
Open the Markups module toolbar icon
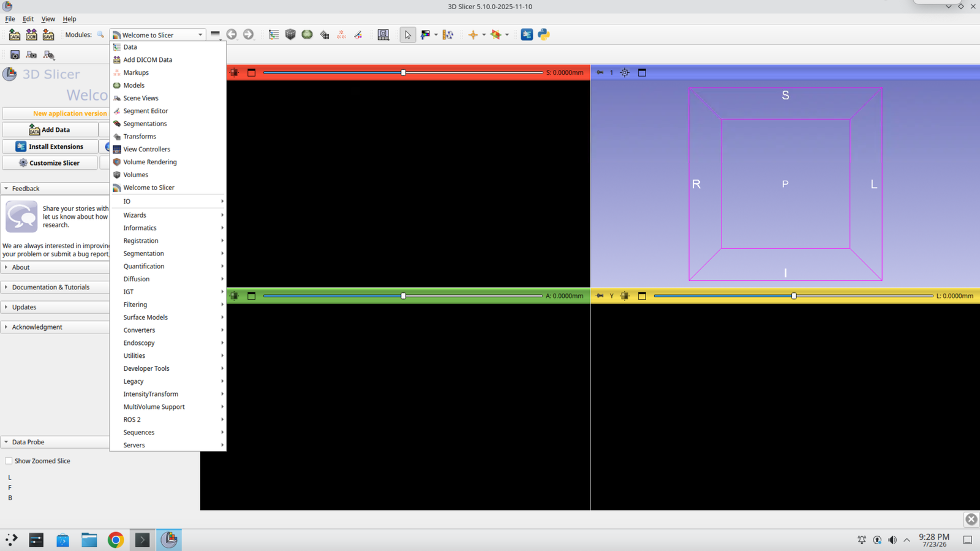[x=341, y=35]
